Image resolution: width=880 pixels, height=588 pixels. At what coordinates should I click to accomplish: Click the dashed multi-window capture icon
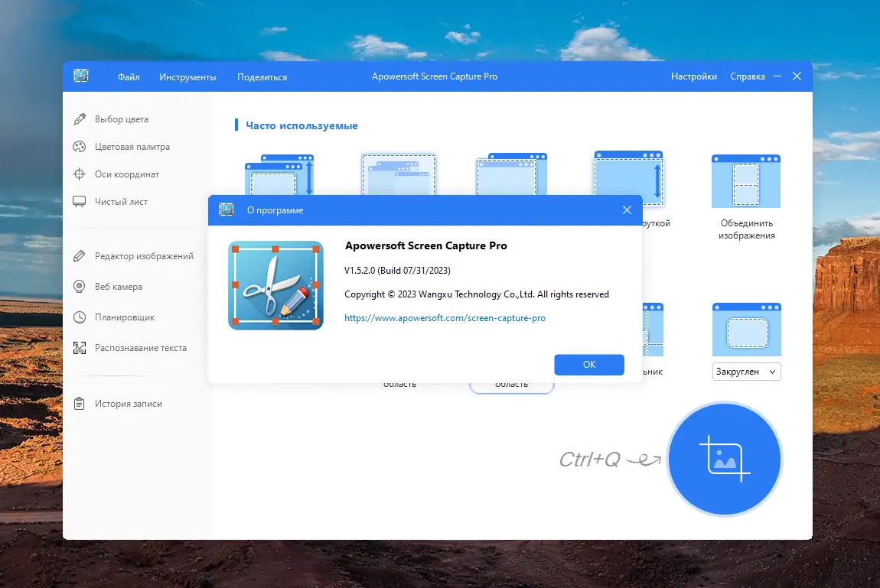(x=399, y=174)
